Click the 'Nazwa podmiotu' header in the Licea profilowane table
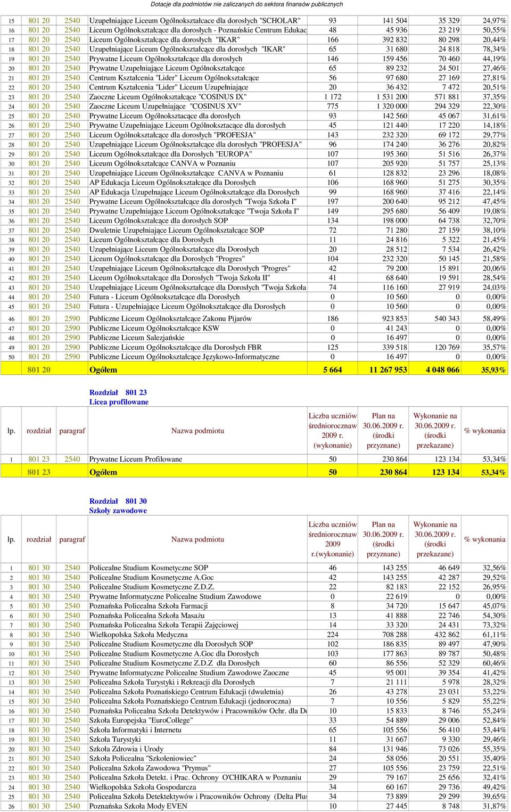The image size is (511, 812). point(197,431)
